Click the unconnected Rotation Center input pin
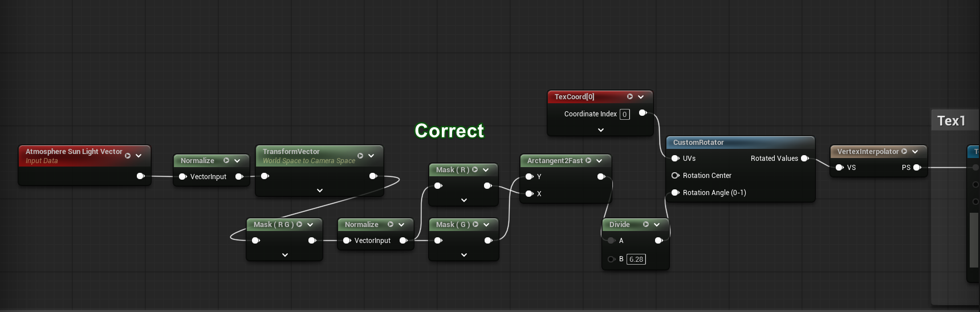980x312 pixels. click(x=675, y=176)
